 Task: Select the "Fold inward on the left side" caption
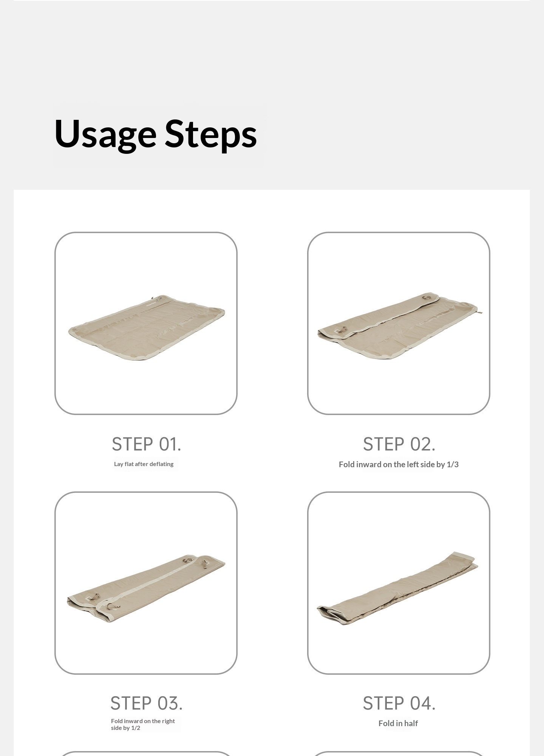click(399, 465)
